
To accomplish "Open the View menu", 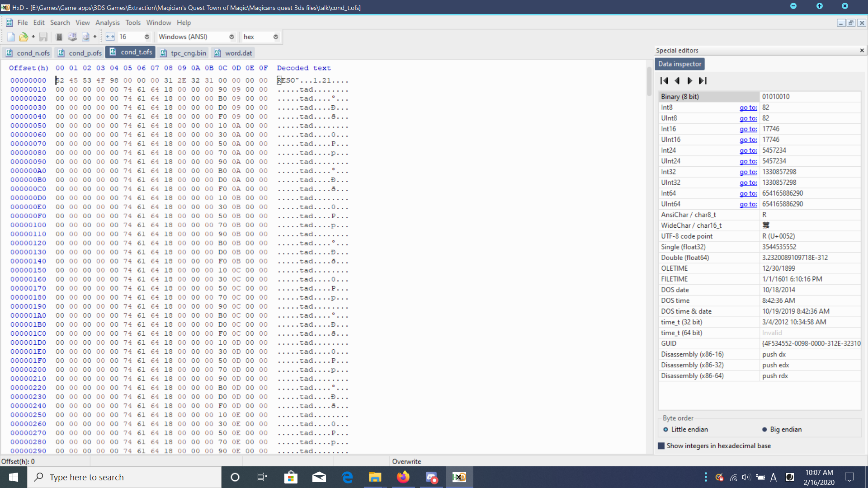I will [82, 23].
